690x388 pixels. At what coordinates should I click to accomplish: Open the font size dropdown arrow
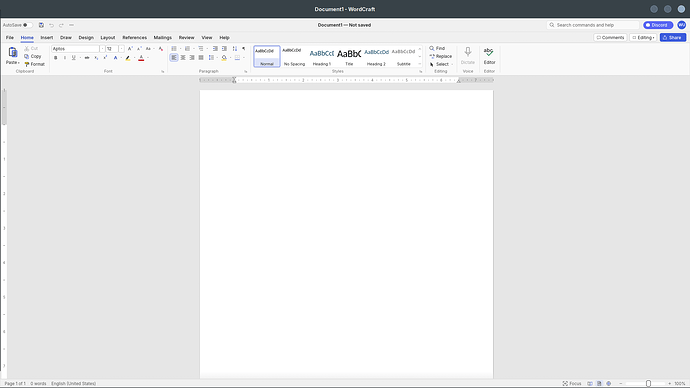point(121,49)
